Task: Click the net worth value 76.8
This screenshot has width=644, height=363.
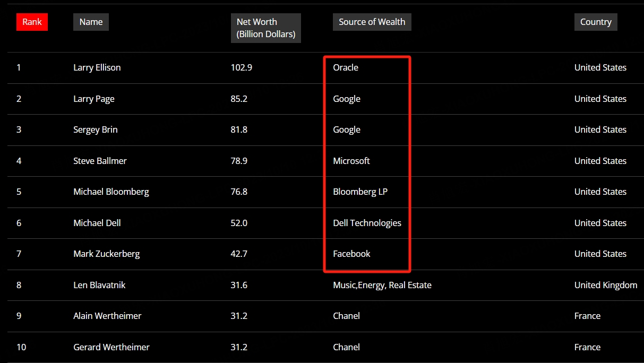Action: (239, 192)
